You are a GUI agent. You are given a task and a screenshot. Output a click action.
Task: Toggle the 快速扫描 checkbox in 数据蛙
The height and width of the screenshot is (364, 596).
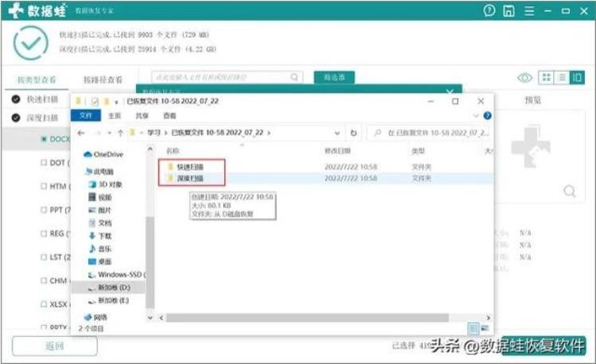(16, 99)
